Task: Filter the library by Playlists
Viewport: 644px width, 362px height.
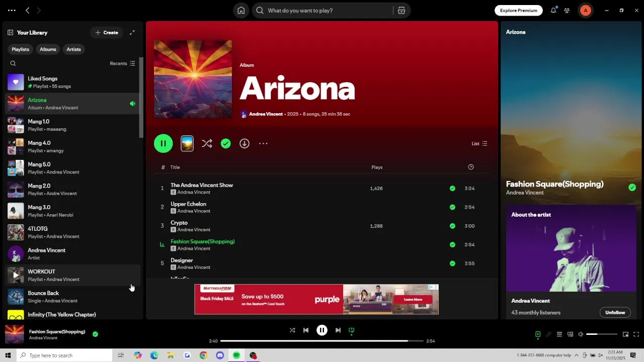Action: (20, 49)
